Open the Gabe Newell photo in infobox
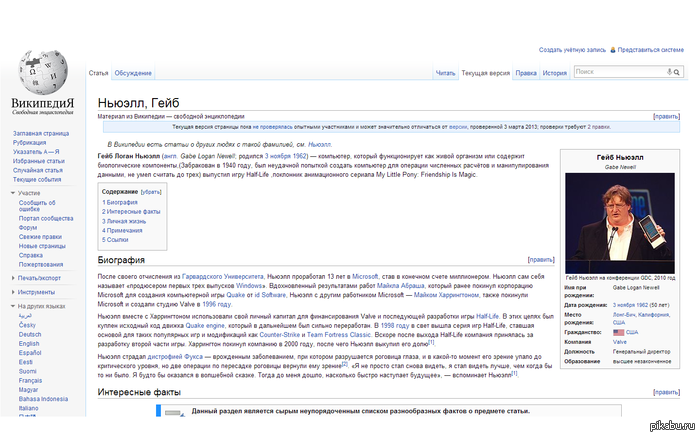700x437 pixels. pyautogui.click(x=620, y=223)
